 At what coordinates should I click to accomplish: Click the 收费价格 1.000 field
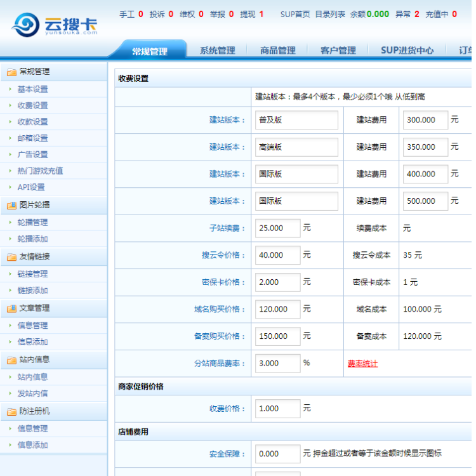point(278,409)
